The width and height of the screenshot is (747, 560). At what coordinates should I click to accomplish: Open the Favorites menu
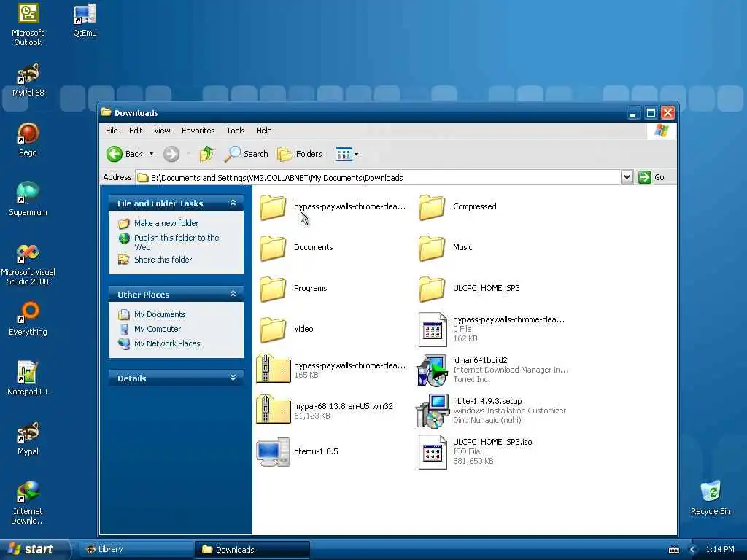click(198, 131)
